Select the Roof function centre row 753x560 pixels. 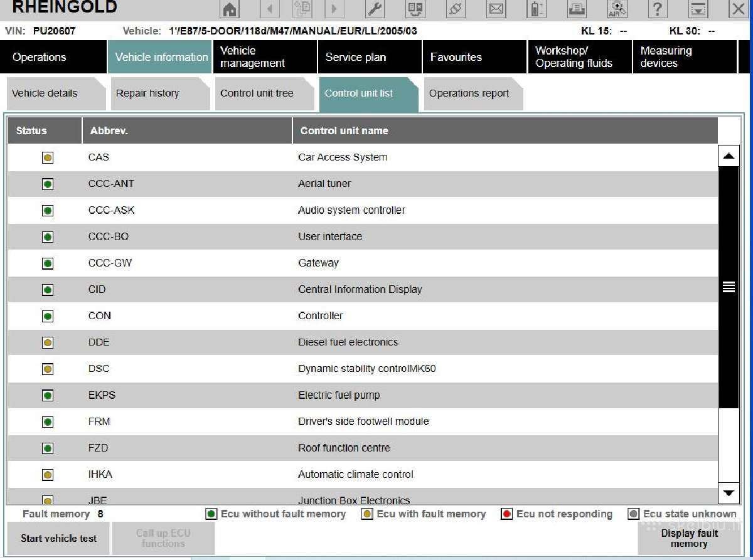pyautogui.click(x=363, y=448)
